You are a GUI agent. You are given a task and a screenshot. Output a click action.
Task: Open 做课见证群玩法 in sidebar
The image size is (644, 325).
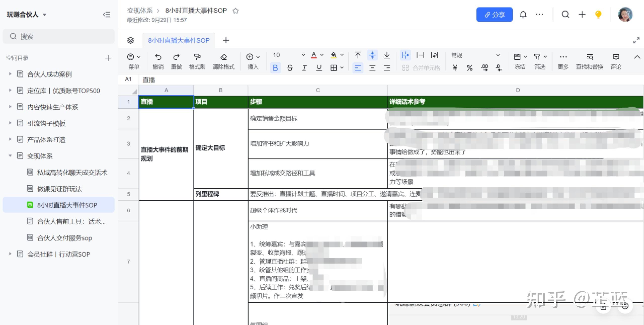pos(59,189)
